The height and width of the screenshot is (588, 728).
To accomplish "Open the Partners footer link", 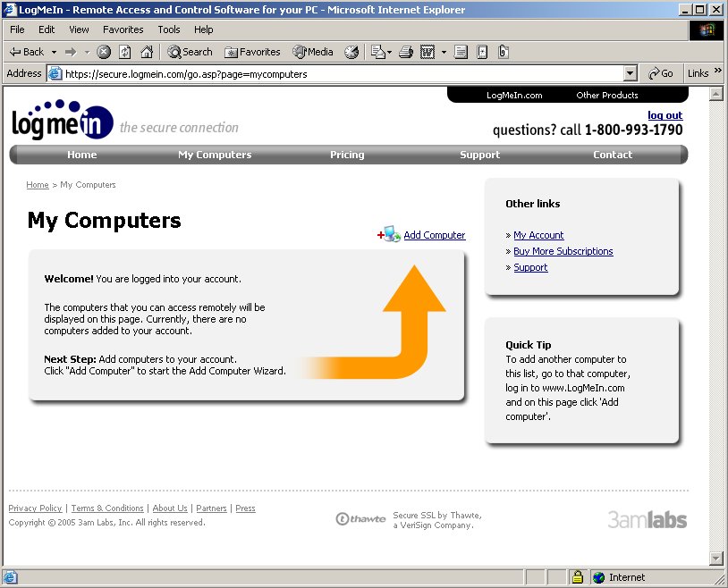I will 211,508.
